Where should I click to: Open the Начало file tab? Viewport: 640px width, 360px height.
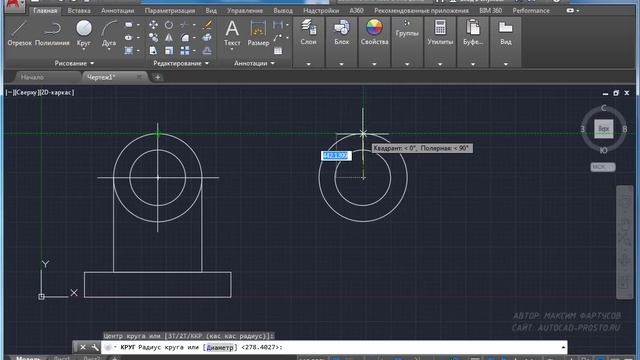click(32, 77)
